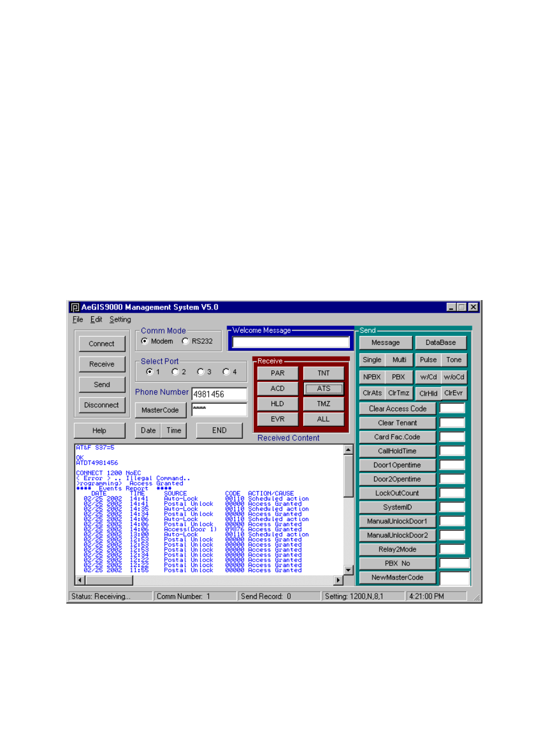557x756 pixels.
Task: Click the Relay2Mode button
Action: point(398,549)
